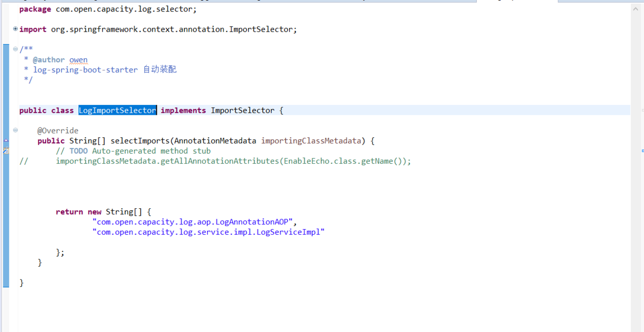Image resolution: width=644 pixels, height=332 pixels.
Task: Click the Chinese text '自动装配'
Action: point(160,70)
